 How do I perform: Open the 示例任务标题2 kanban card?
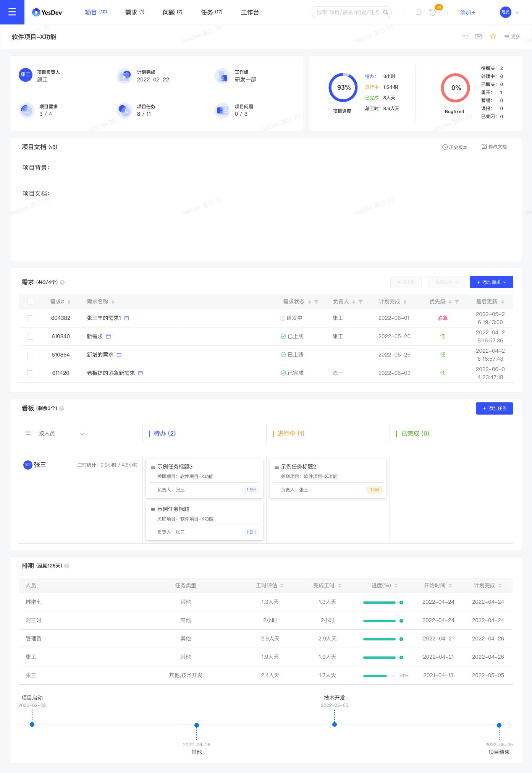328,478
